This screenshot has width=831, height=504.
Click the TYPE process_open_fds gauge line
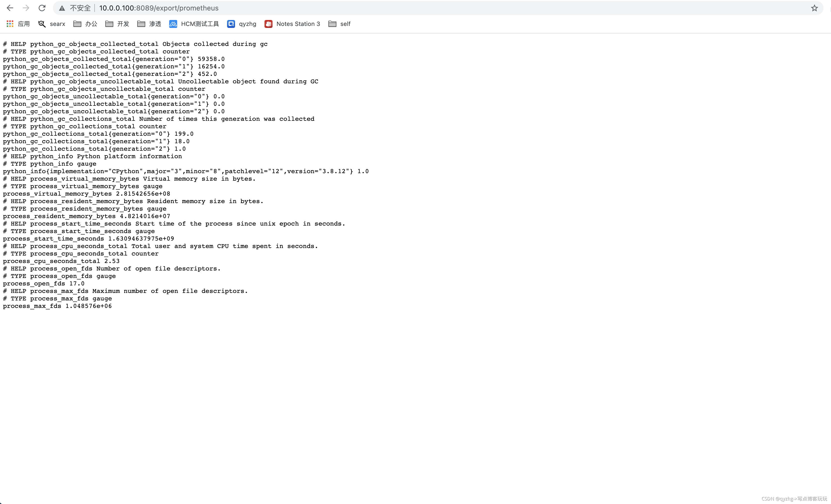(59, 276)
